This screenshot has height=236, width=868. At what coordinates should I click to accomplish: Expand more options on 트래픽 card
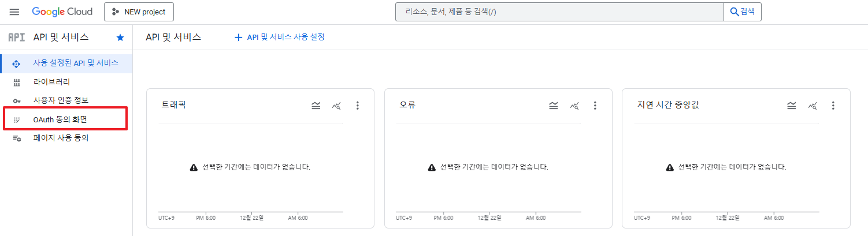tap(358, 106)
